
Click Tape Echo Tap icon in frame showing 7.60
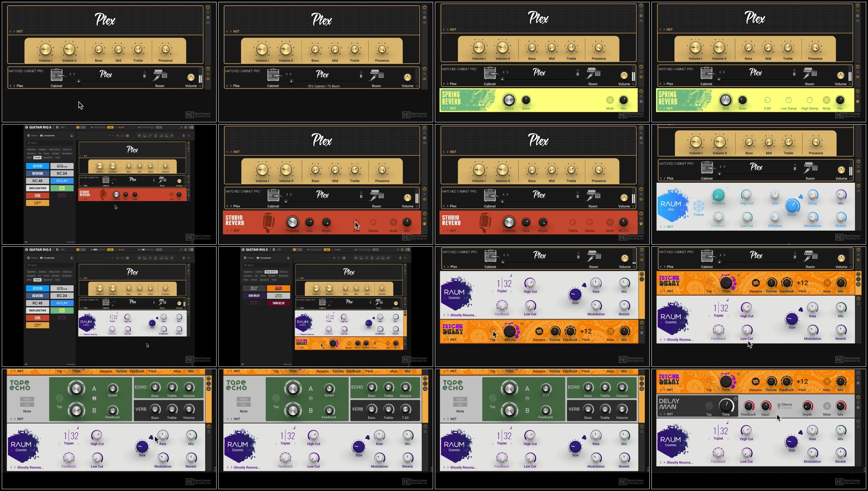[276, 398]
